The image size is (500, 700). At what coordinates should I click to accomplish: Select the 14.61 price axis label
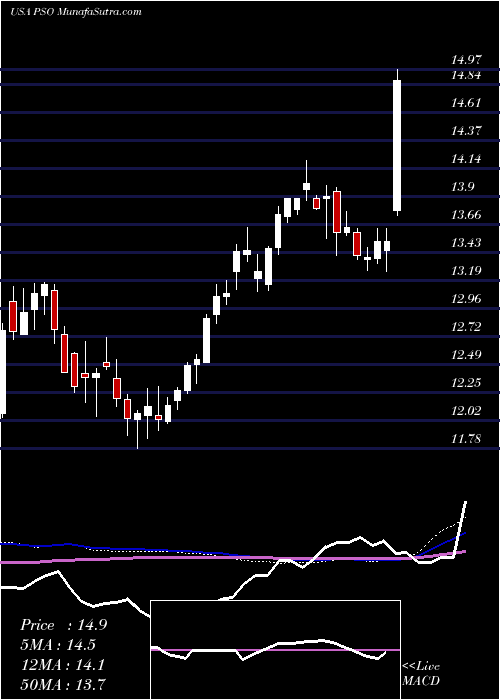466,103
